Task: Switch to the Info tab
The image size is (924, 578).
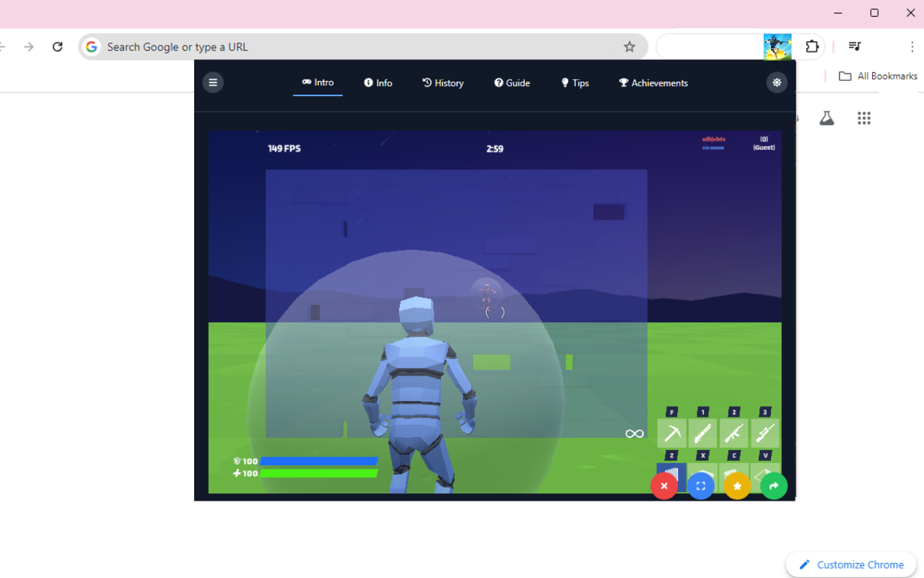Action: pos(378,83)
